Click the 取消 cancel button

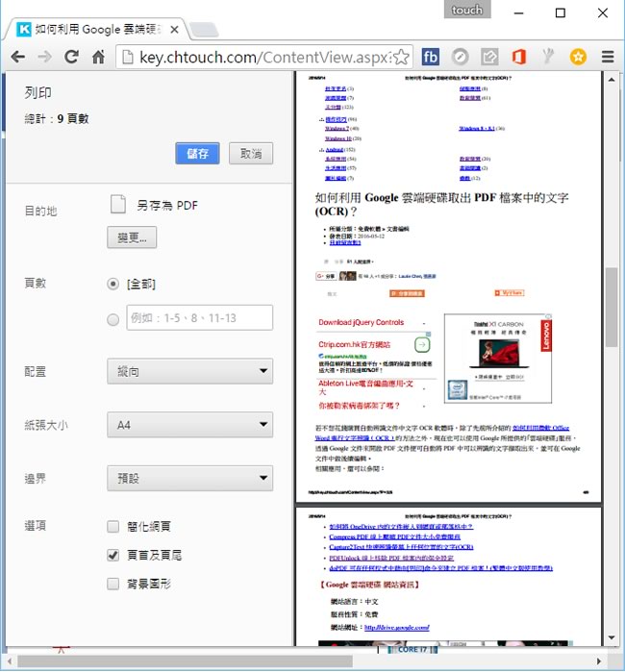[x=251, y=153]
